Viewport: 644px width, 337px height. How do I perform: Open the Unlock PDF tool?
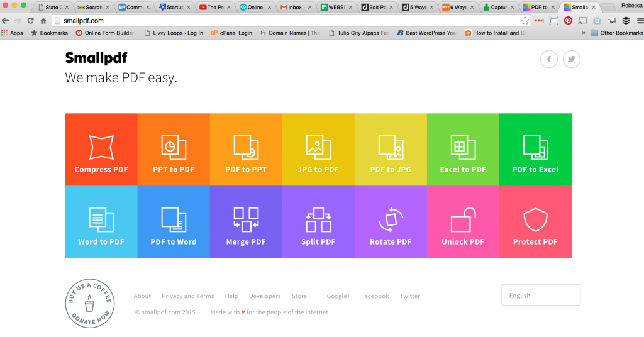point(464,222)
